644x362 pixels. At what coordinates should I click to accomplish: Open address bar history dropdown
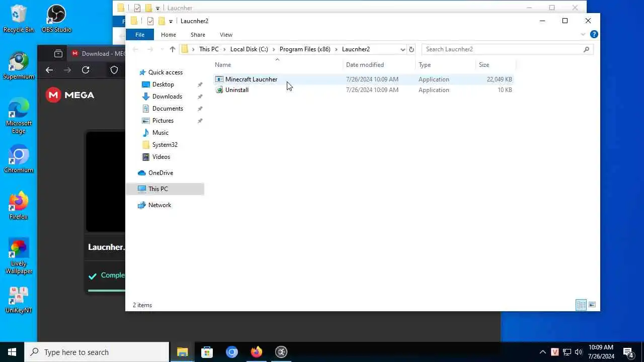(x=403, y=49)
